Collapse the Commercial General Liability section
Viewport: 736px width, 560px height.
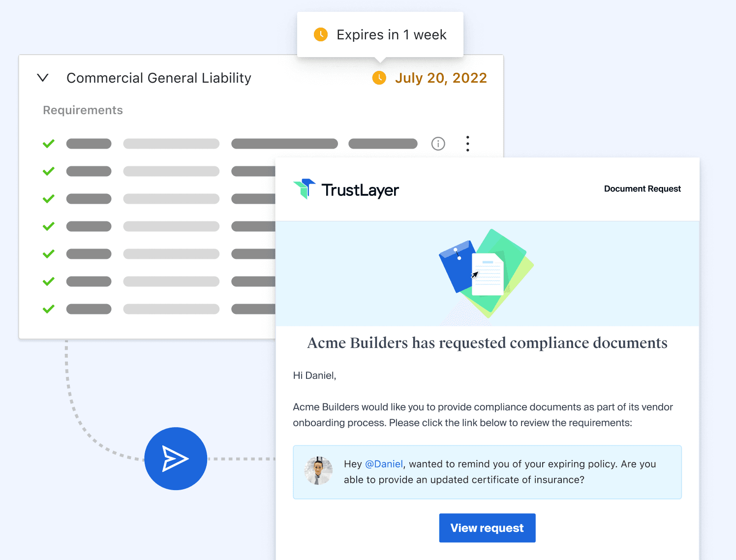coord(43,78)
